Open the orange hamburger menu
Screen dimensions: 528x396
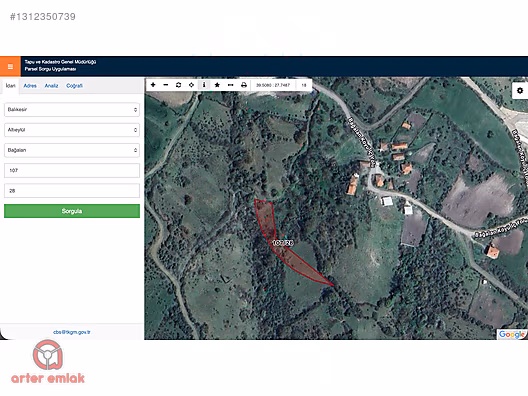click(10, 67)
